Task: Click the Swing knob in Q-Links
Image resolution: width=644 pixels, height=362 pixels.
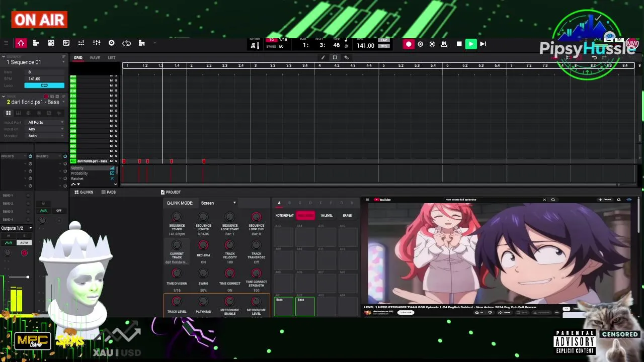Action: point(203,274)
